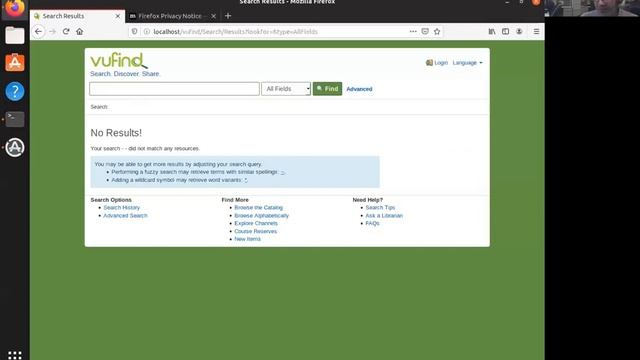
Task: Open the Firefox account icon
Action: [519, 31]
